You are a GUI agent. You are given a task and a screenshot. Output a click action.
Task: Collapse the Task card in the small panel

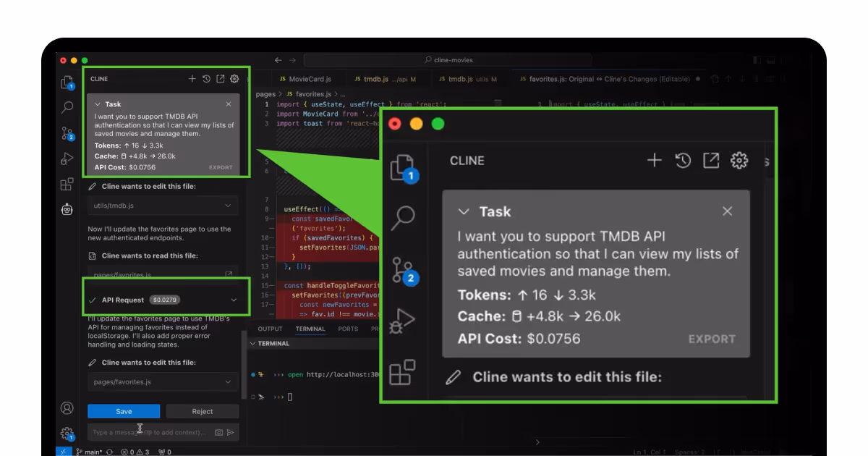point(98,104)
